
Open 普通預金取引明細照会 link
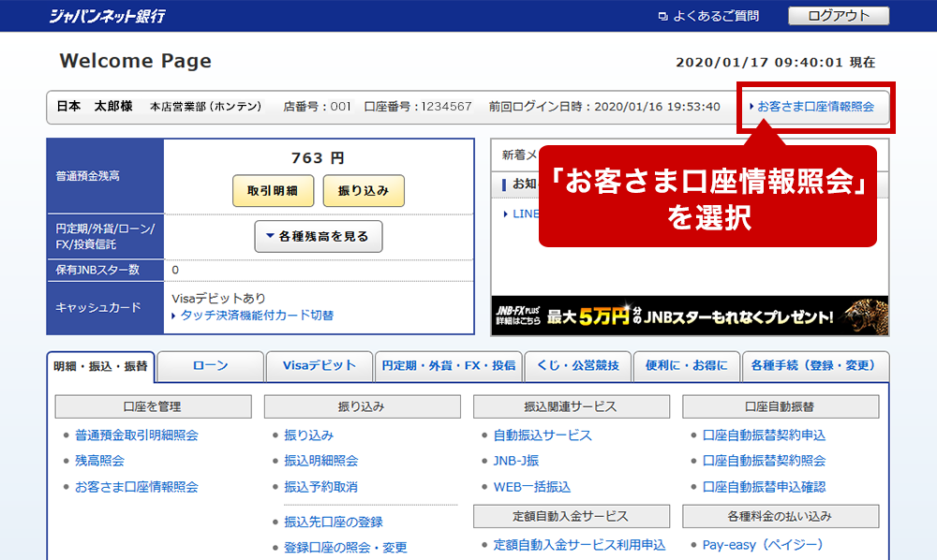pos(136,435)
